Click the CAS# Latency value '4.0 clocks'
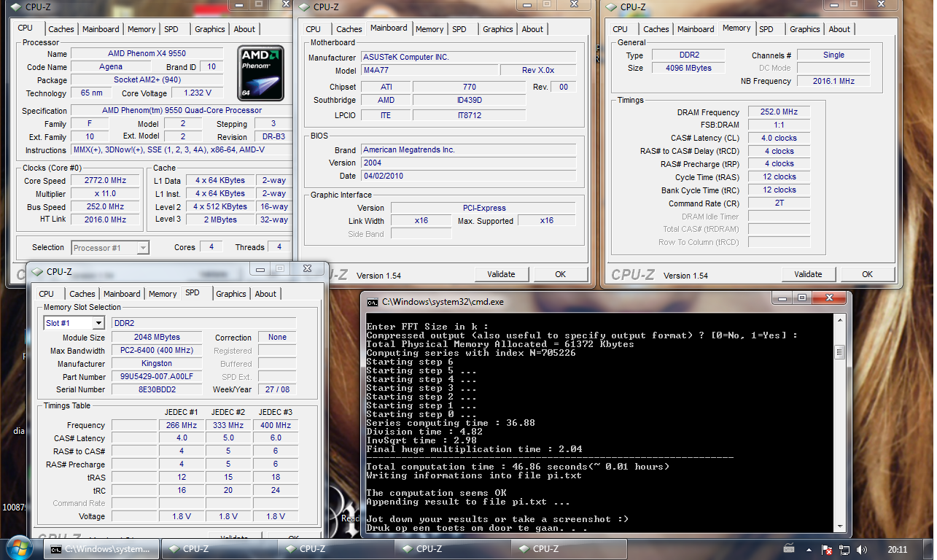Viewport: 937px width, 560px height. pyautogui.click(x=779, y=138)
